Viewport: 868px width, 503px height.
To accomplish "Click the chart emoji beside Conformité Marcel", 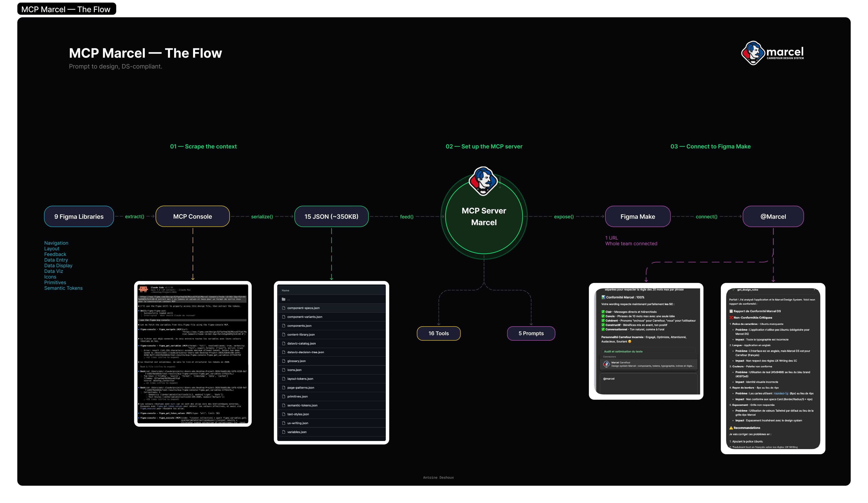I will point(603,297).
